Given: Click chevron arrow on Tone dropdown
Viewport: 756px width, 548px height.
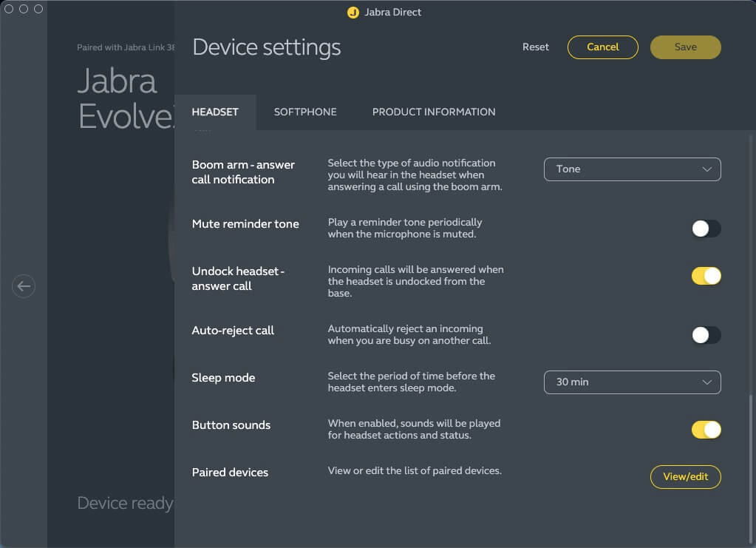Looking at the screenshot, I should coord(706,169).
